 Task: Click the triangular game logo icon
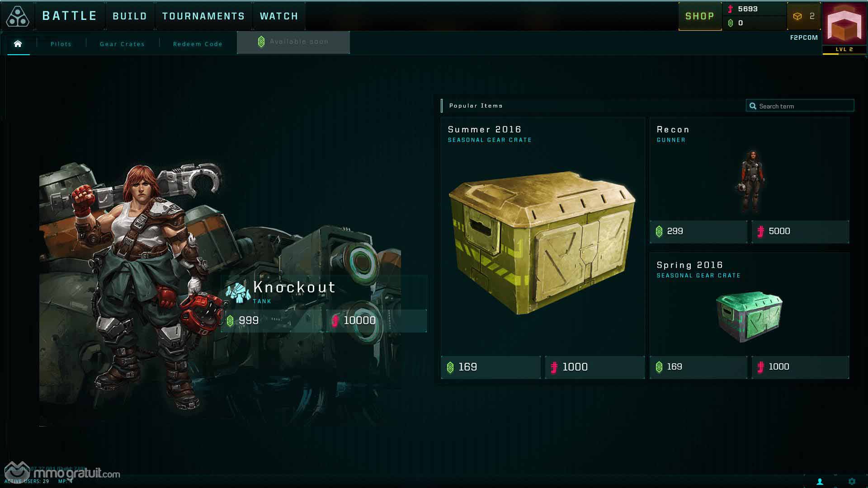(x=18, y=16)
